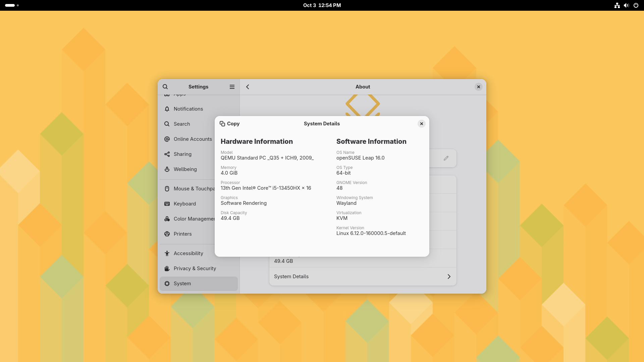Click the power icon in top bar
Image resolution: width=644 pixels, height=362 pixels.
pyautogui.click(x=636, y=5)
